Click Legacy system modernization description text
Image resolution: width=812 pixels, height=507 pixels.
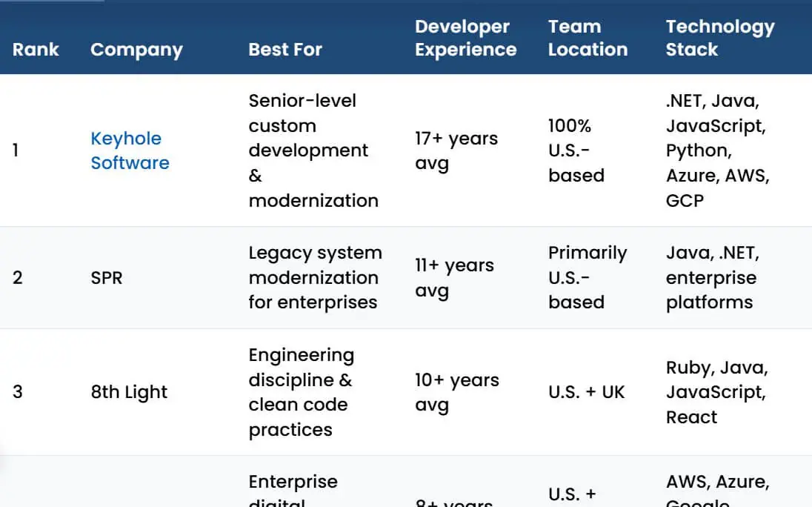(x=316, y=277)
